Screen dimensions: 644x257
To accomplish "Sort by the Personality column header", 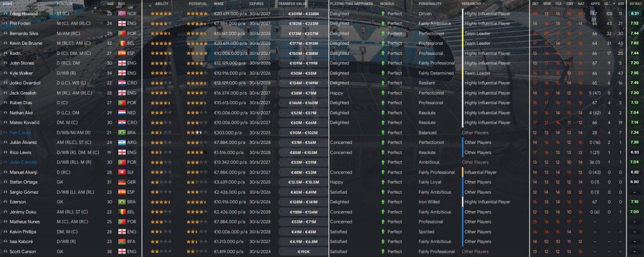I will [430, 4].
